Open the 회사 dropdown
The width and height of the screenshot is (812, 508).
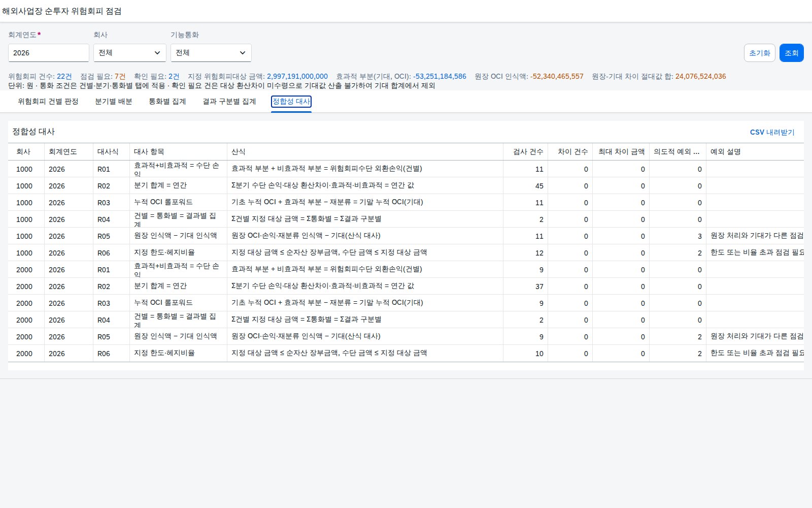[x=130, y=53]
